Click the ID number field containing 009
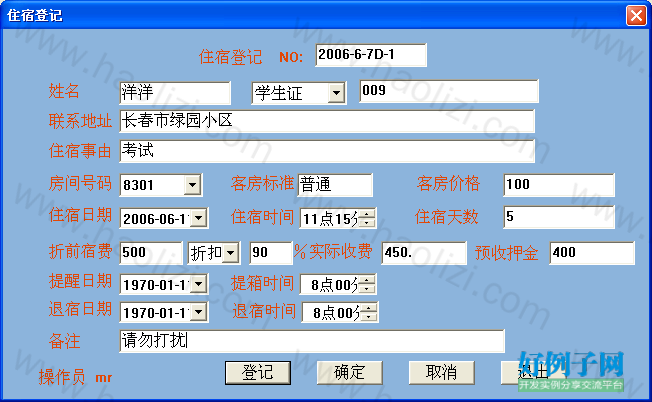The image size is (652, 402). tap(449, 91)
